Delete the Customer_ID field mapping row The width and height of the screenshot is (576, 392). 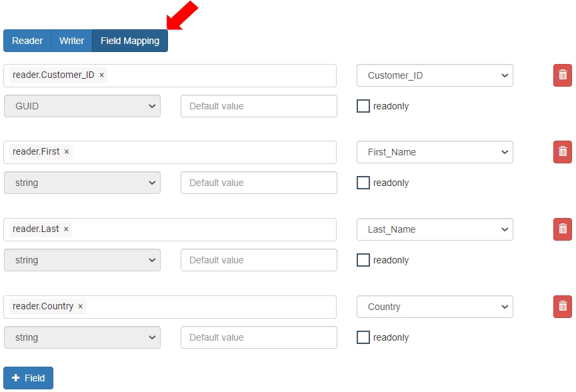tap(562, 75)
